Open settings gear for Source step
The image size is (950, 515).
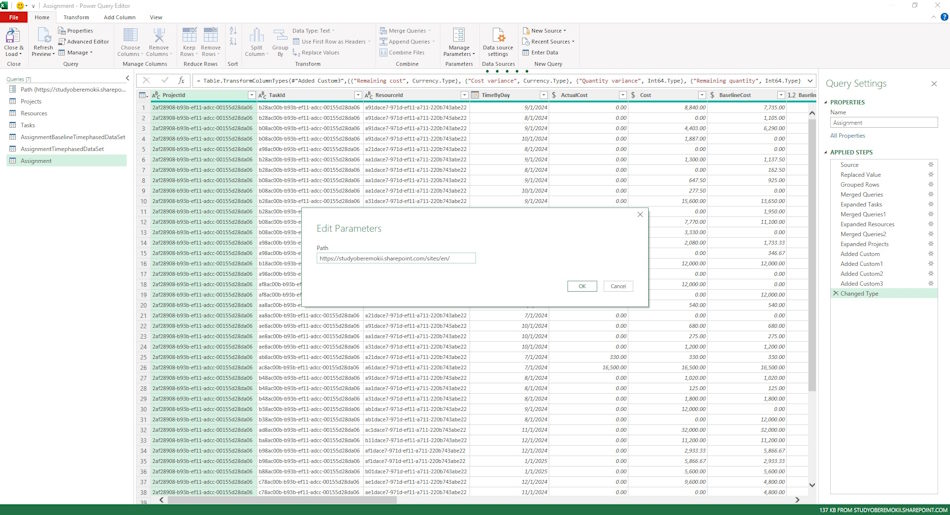931,165
